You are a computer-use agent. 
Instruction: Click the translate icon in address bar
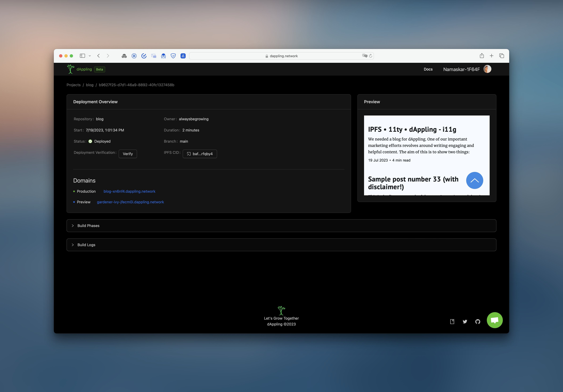coord(365,56)
